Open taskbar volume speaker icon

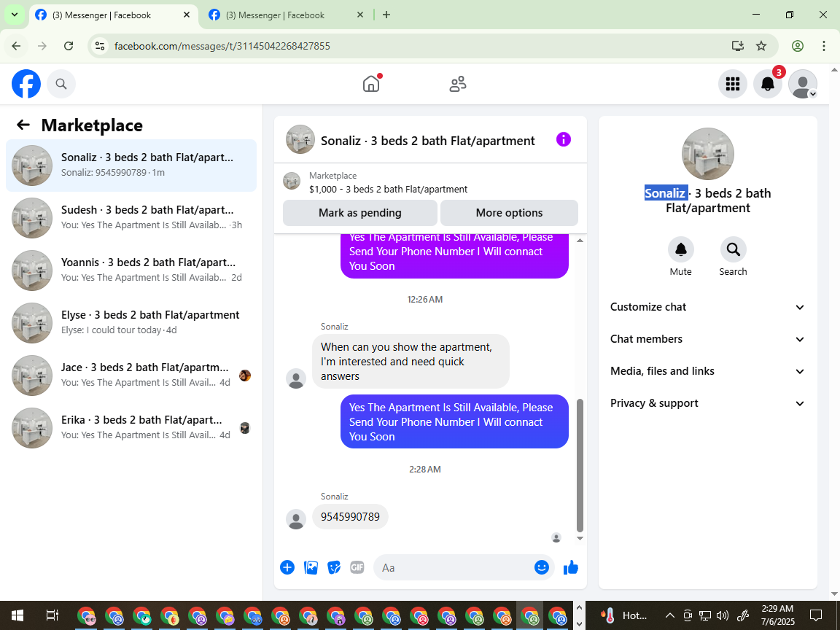[722, 615]
